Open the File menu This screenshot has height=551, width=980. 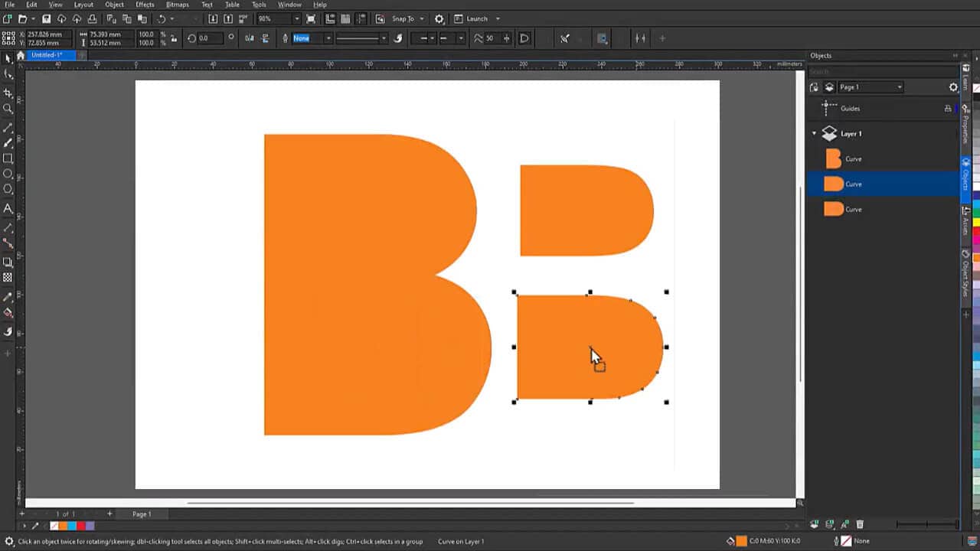(10, 5)
